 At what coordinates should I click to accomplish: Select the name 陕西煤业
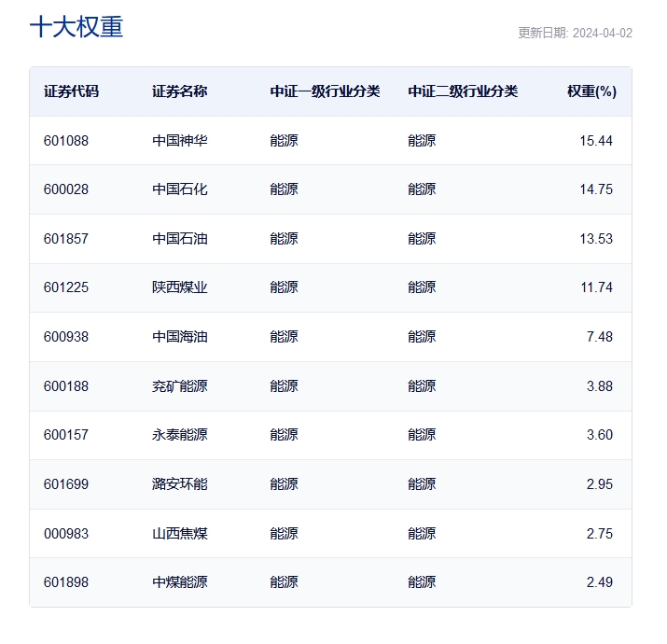(x=179, y=287)
